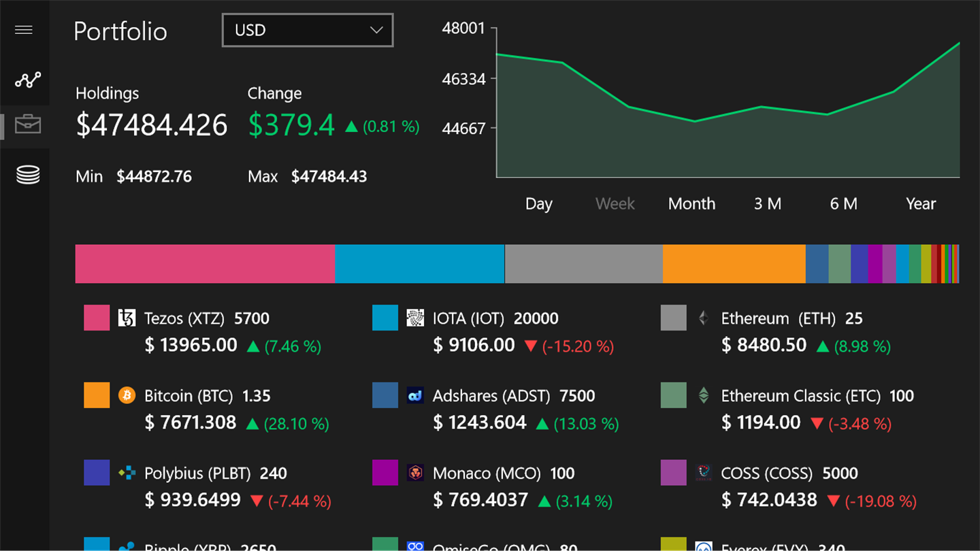Image resolution: width=980 pixels, height=551 pixels.
Task: Select the orange Bitcoin allocation bar segment
Action: coord(734,264)
